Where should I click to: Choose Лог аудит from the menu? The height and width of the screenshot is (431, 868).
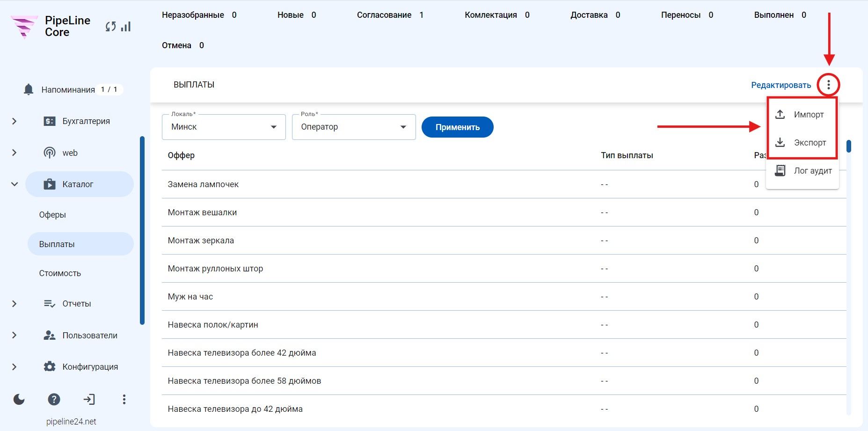point(802,171)
